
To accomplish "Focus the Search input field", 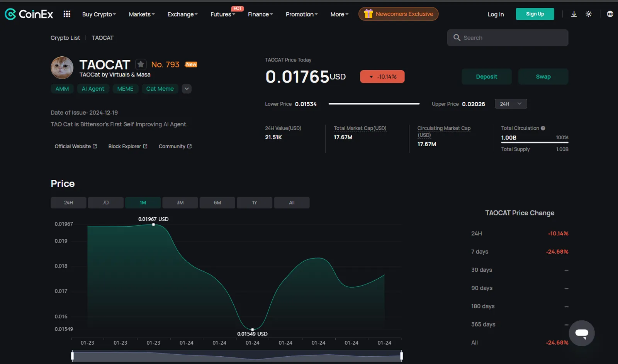I will pos(508,38).
